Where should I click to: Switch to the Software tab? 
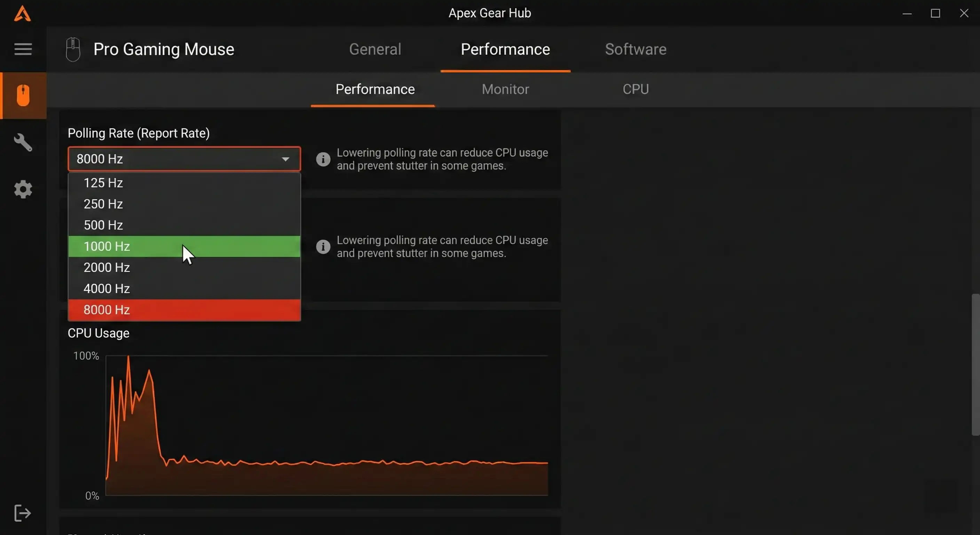[x=635, y=49]
